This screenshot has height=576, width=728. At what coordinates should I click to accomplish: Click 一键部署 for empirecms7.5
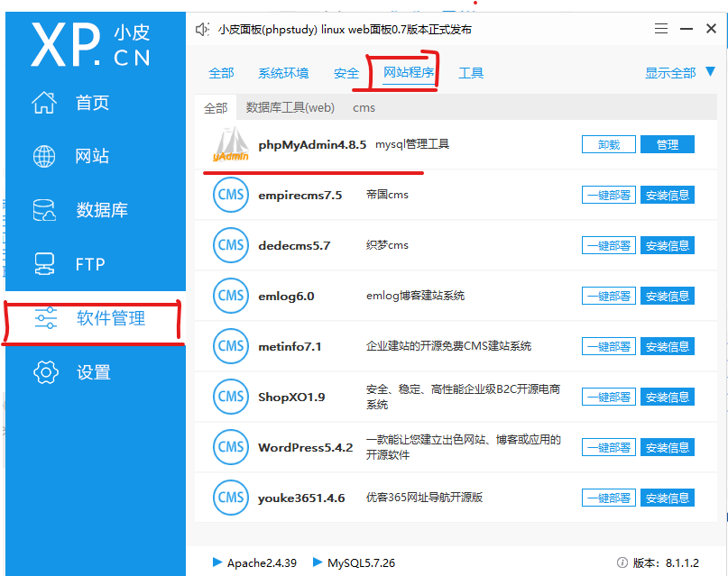point(609,195)
